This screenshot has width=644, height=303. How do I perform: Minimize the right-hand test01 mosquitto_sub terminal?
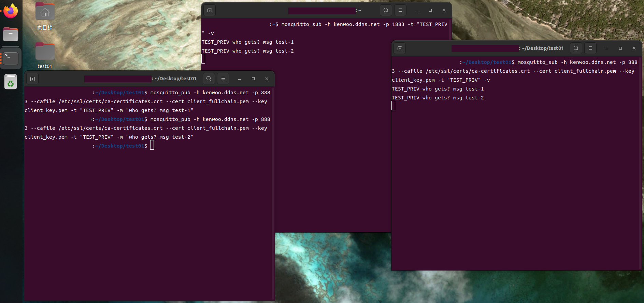[607, 49]
